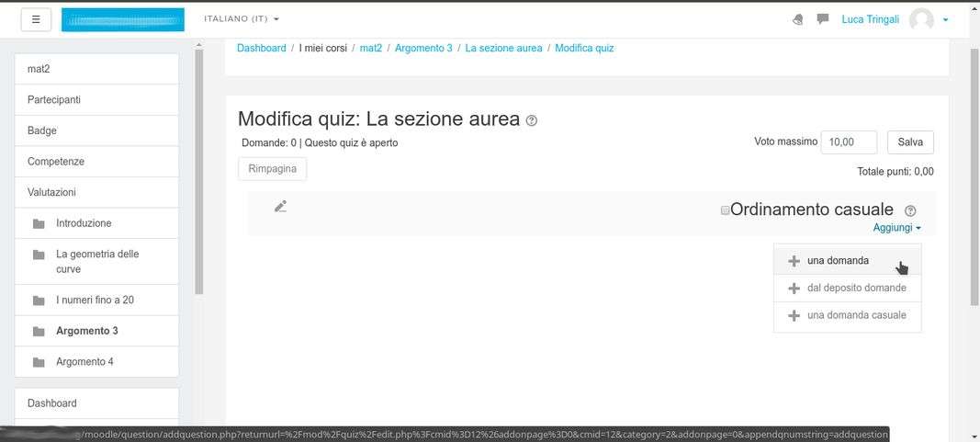The image size is (980, 442).
Task: Click plus icon for dal deposito domande
Action: (794, 289)
